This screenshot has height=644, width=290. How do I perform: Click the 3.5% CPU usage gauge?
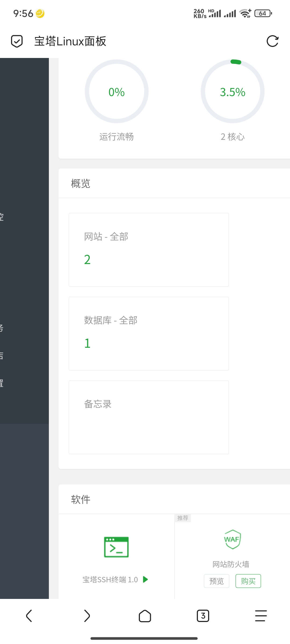[x=233, y=92]
